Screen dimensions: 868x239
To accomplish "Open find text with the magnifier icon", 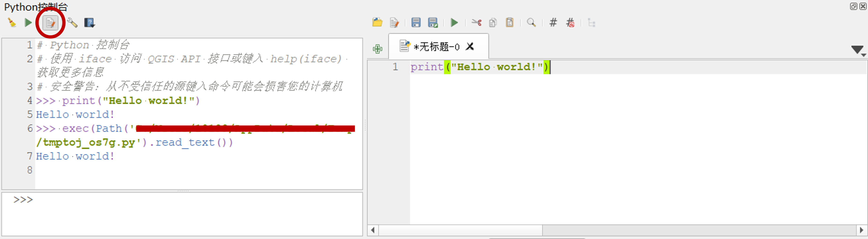I will (531, 22).
